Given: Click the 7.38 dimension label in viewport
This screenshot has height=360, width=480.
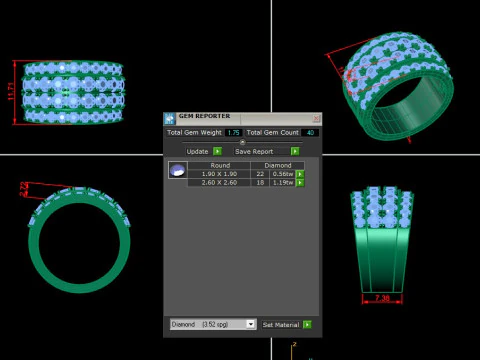Looking at the screenshot, I should coord(382,298).
